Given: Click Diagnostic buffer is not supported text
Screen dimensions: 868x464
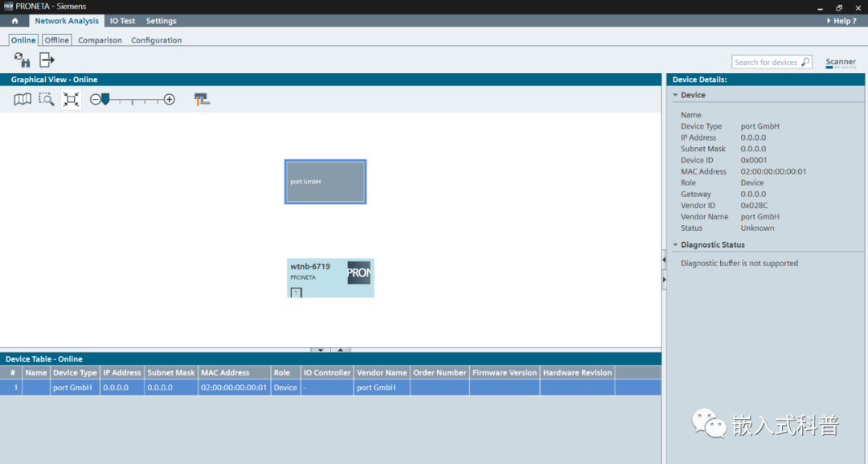Looking at the screenshot, I should 739,264.
